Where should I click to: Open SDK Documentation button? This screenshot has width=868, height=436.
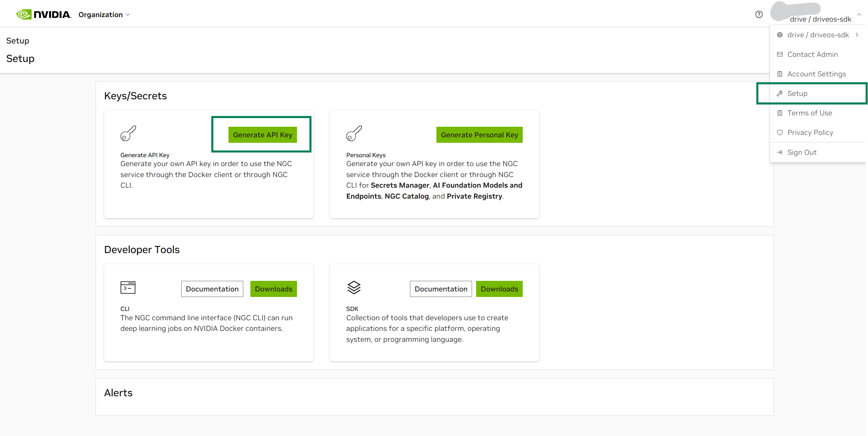point(441,289)
